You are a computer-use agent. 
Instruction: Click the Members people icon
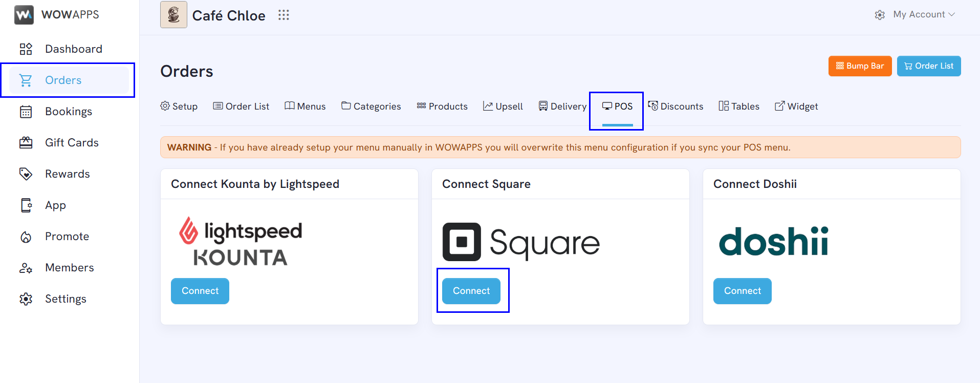(x=26, y=268)
